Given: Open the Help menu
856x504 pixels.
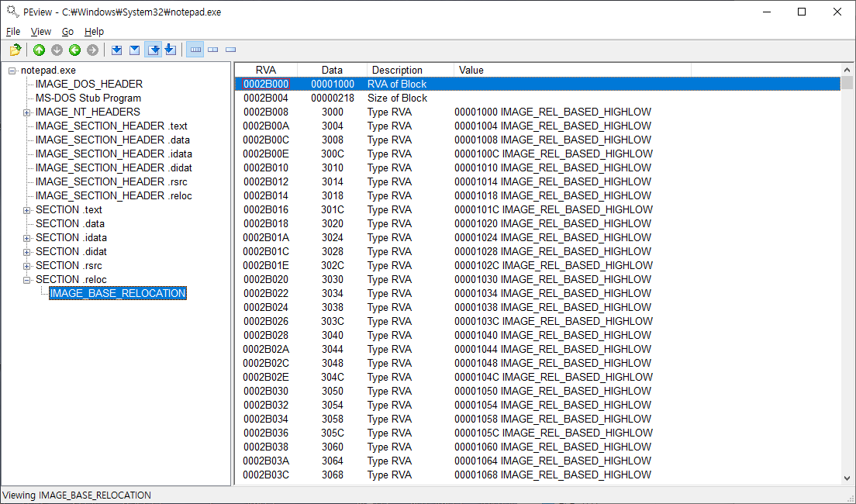Looking at the screenshot, I should coord(94,32).
